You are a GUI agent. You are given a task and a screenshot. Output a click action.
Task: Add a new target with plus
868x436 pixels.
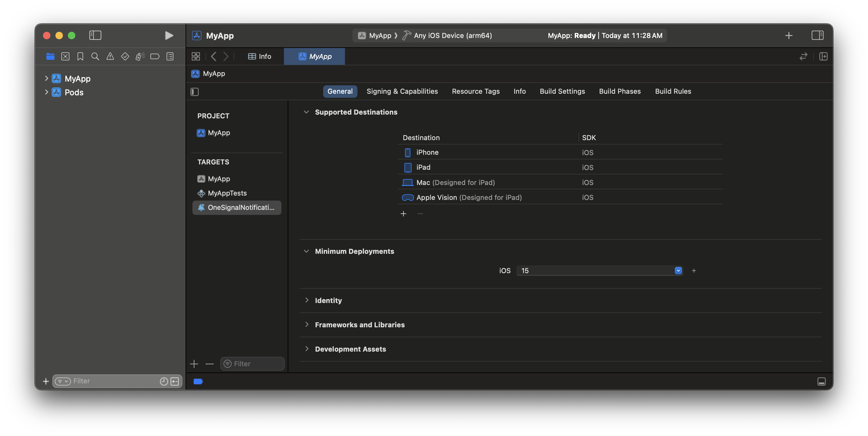[x=194, y=364]
